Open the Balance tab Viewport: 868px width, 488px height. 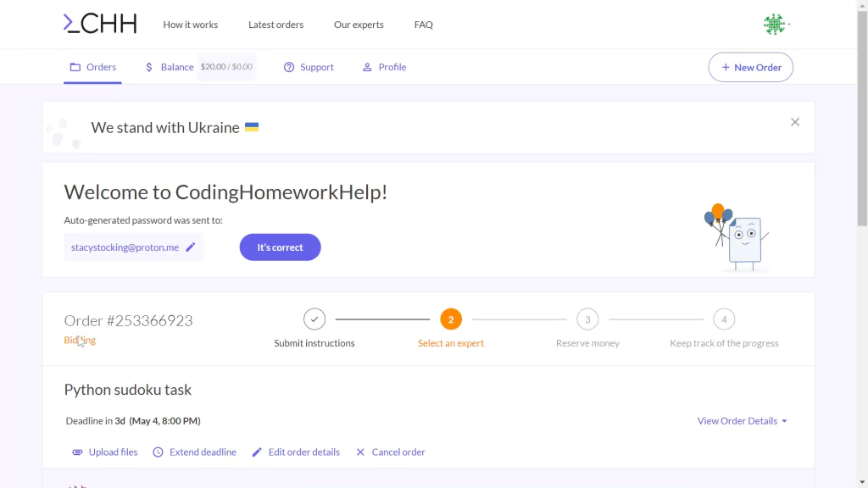pos(170,67)
